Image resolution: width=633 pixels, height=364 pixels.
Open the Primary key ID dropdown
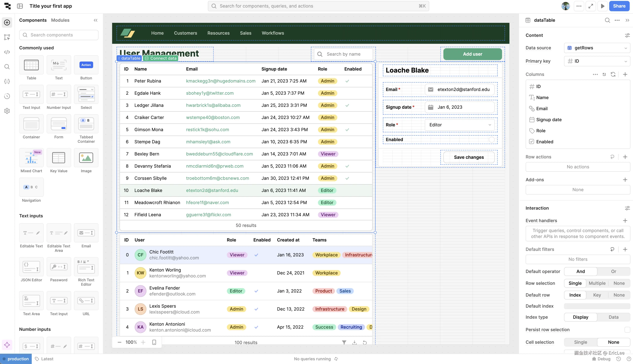coord(597,61)
